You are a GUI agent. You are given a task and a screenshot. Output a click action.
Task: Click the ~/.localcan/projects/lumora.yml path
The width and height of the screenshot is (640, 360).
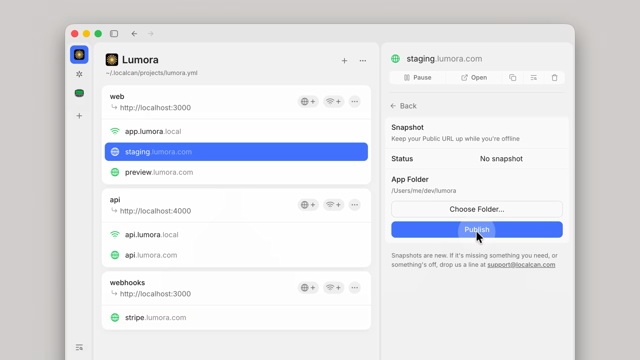[151, 73]
